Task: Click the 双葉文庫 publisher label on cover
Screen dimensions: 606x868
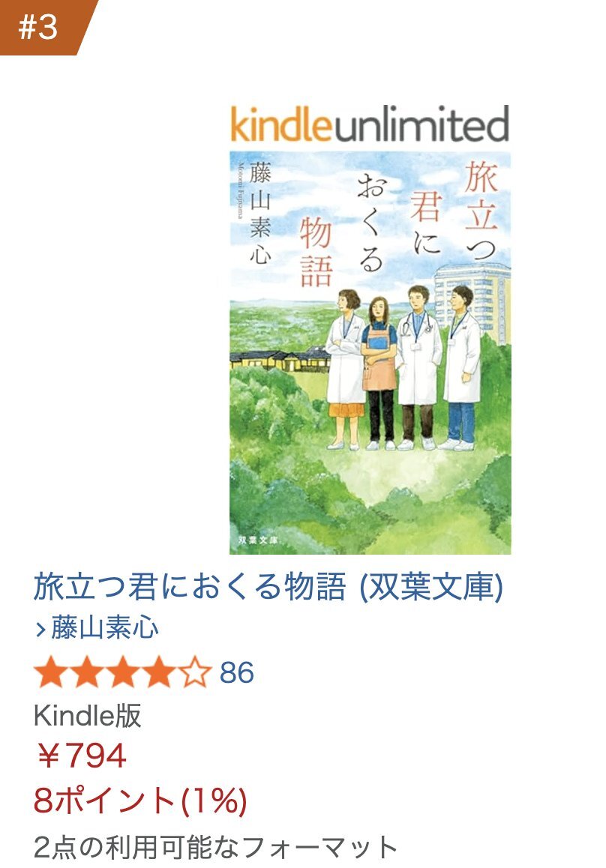Action: (x=257, y=539)
